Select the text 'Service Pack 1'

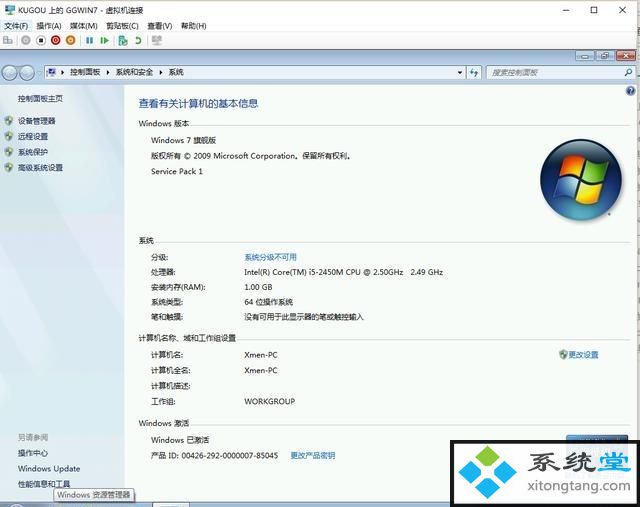[x=177, y=171]
